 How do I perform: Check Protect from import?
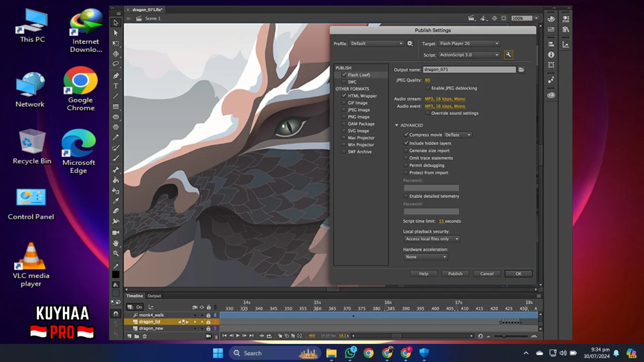point(406,172)
